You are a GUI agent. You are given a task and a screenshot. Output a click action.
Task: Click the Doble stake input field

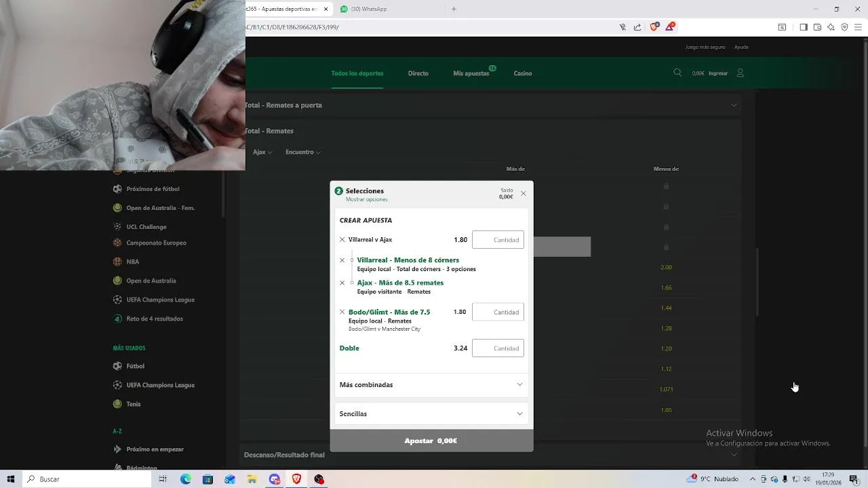pos(498,348)
